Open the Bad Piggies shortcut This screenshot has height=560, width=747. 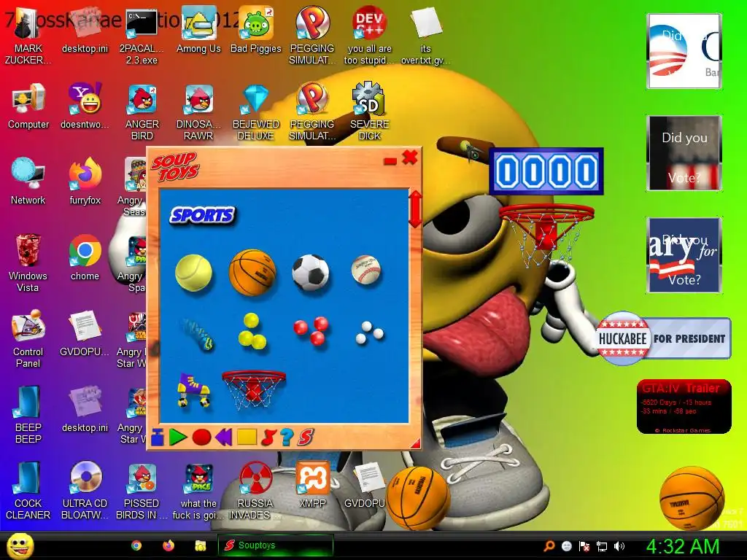click(x=256, y=30)
